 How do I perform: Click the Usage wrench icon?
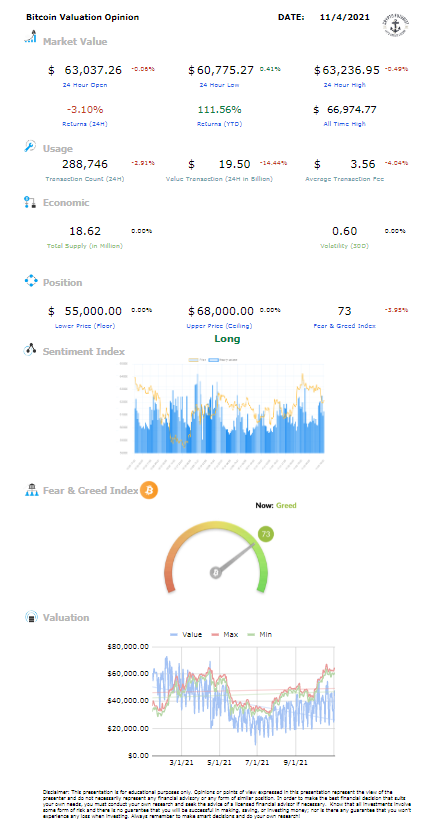coord(30,147)
